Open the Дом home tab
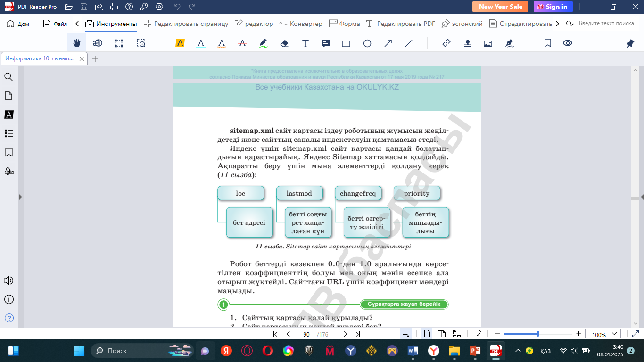This screenshot has height=362, width=644. pos(18,24)
